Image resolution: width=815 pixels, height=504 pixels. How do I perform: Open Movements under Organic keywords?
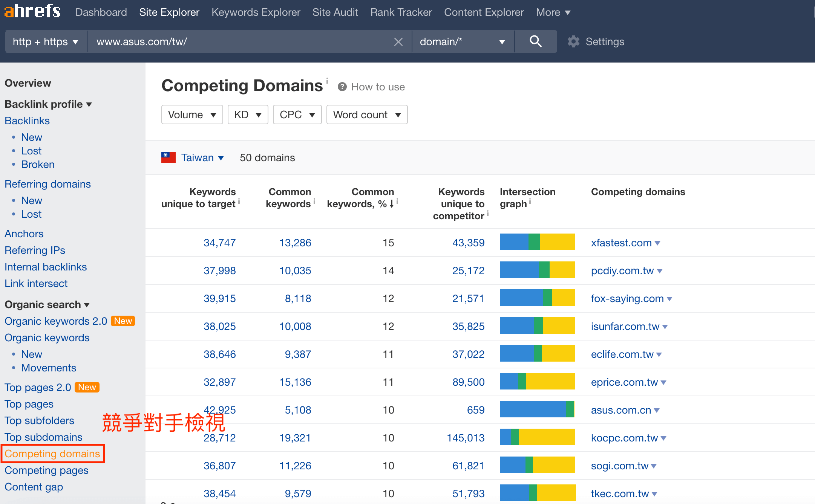pyautogui.click(x=49, y=368)
